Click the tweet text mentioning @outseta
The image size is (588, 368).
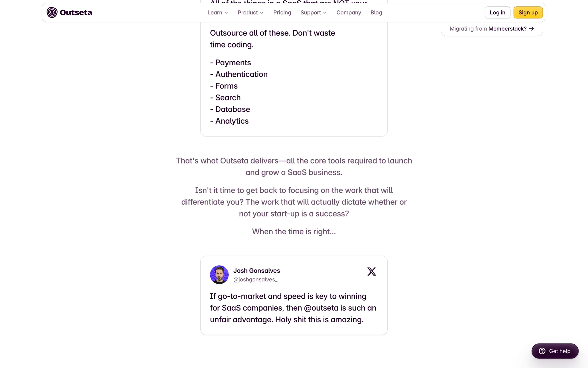293,308
